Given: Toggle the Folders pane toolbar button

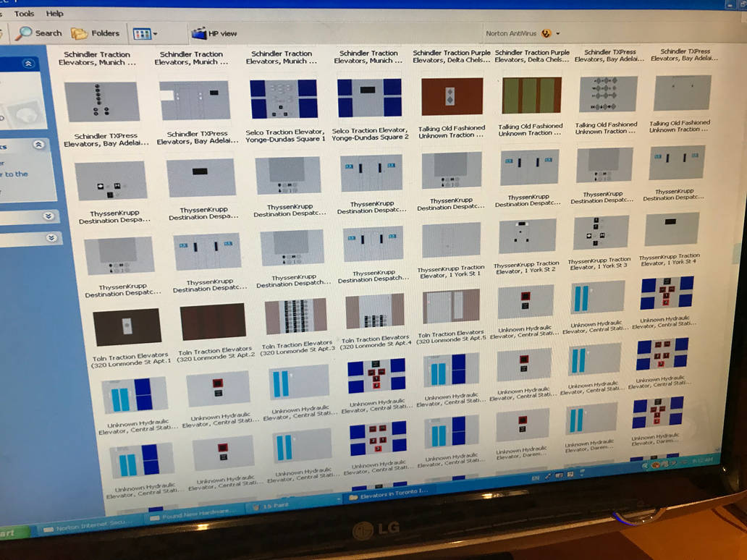Looking at the screenshot, I should [x=96, y=33].
